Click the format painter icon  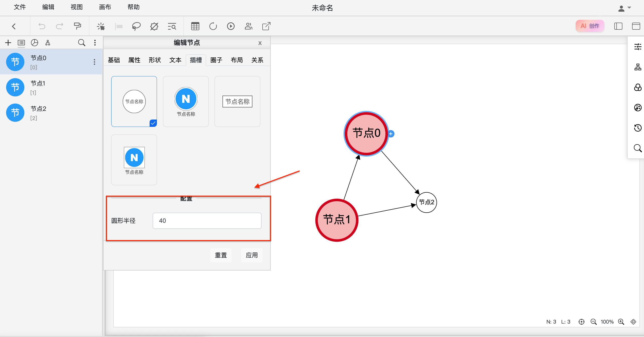pyautogui.click(x=77, y=26)
